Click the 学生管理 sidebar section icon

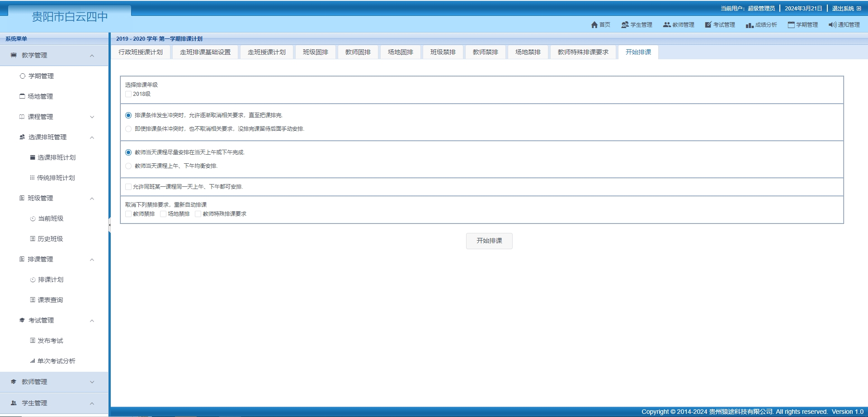pos(14,403)
